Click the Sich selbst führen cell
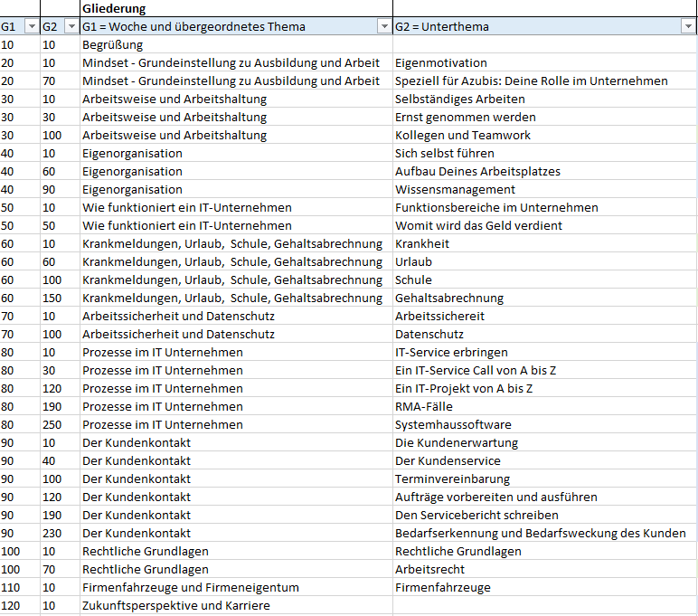This screenshot has width=698, height=616. coord(544,153)
